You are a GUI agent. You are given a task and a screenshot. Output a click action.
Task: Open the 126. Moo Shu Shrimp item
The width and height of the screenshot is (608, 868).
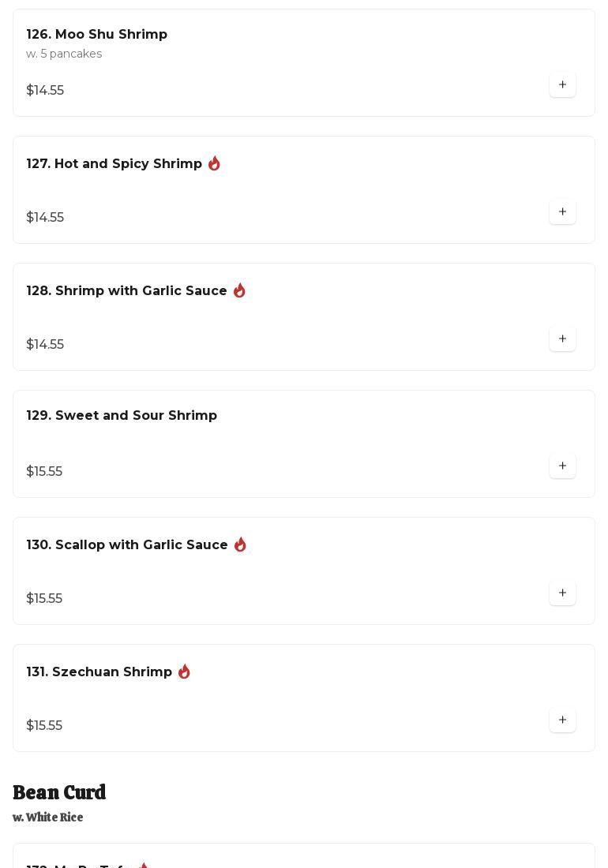pos(96,35)
